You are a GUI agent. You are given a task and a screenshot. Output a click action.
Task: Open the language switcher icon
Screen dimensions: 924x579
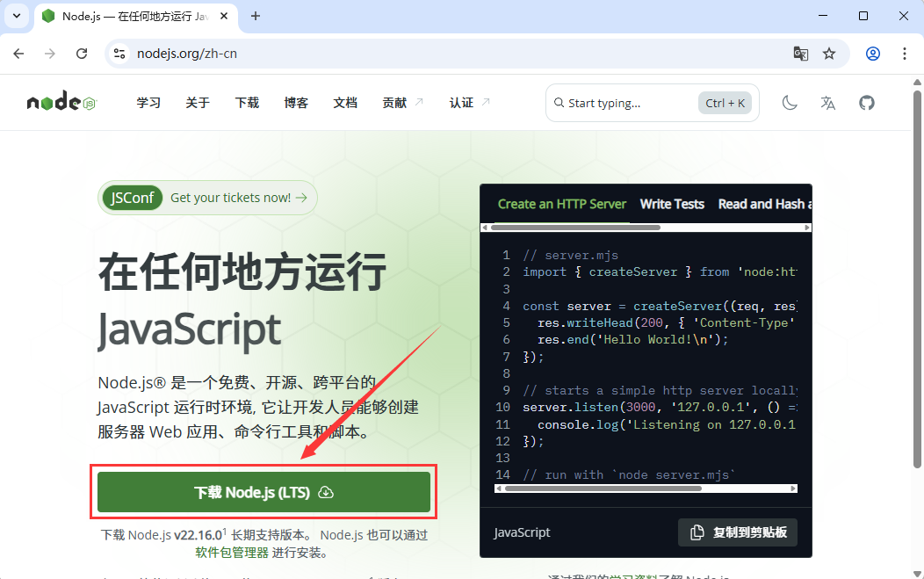point(828,103)
